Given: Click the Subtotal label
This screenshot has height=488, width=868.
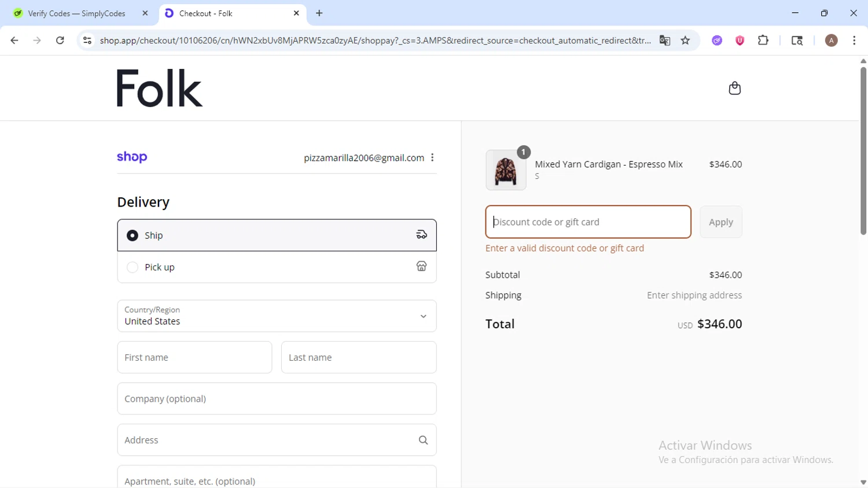Looking at the screenshot, I should click(x=502, y=275).
